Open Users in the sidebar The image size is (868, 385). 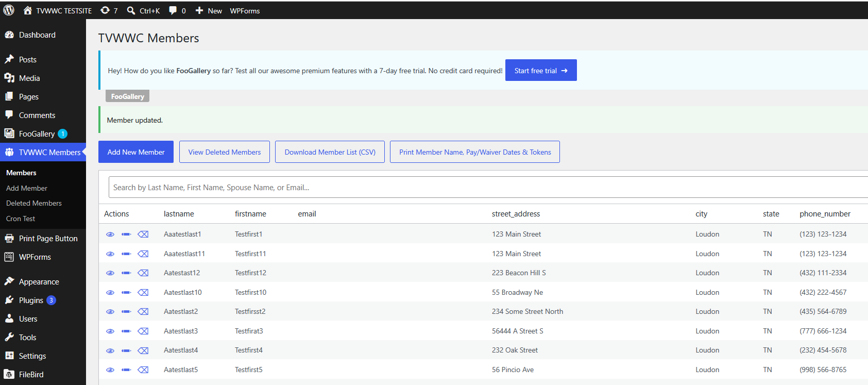[43, 319]
